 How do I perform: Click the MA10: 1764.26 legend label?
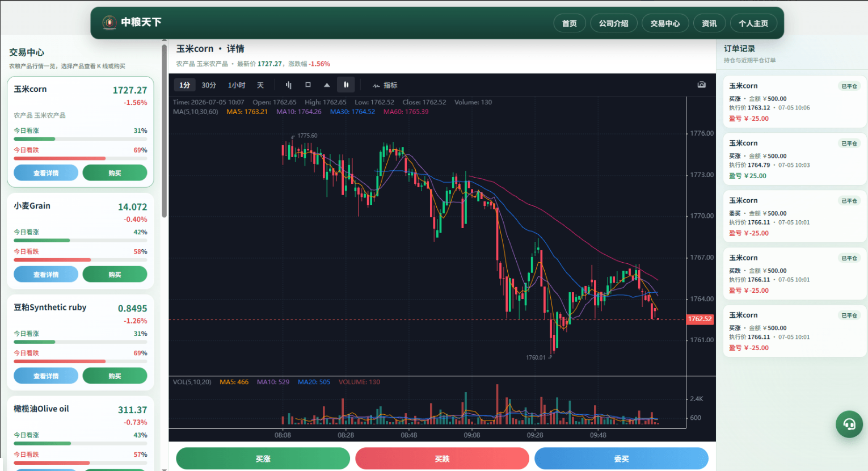tap(299, 112)
